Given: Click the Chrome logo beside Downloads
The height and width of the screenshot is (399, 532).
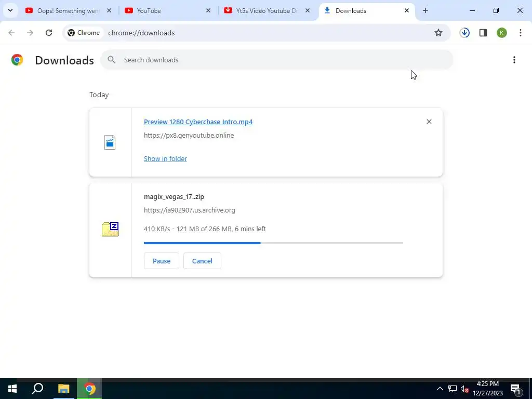Looking at the screenshot, I should pyautogui.click(x=17, y=60).
